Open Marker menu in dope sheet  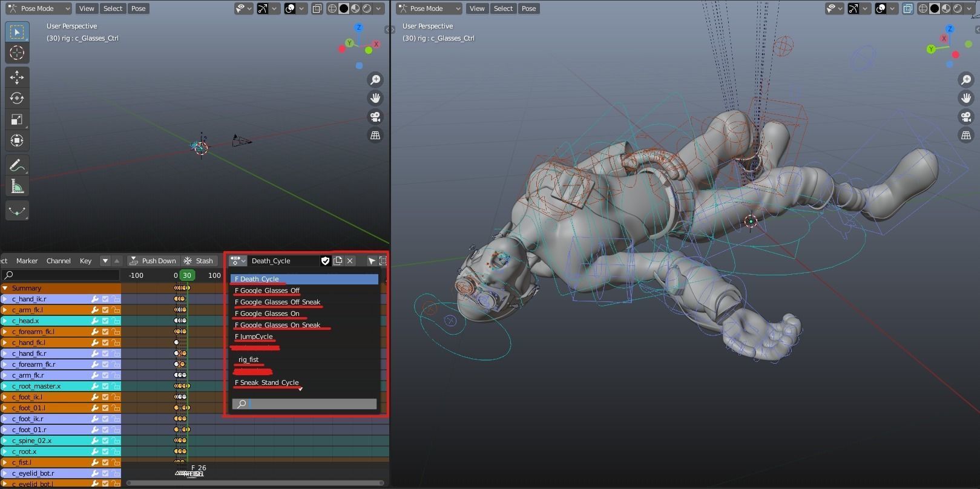(27, 261)
